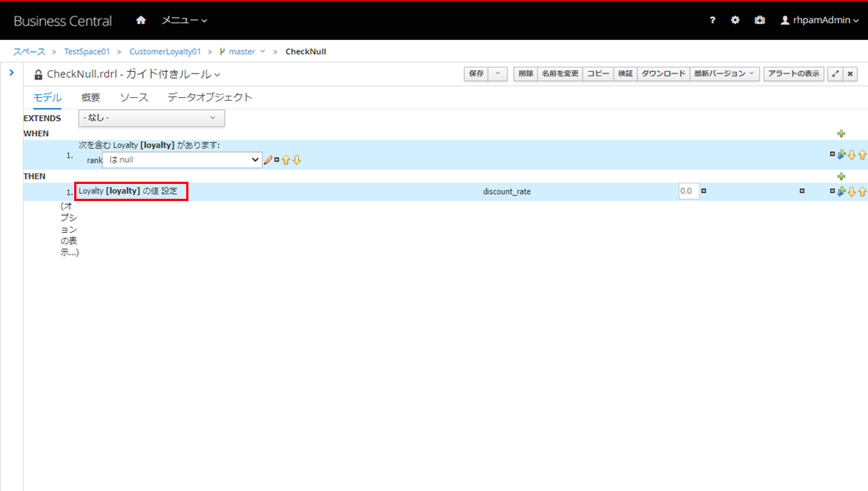
Task: Click the discount_rate field label
Action: coord(507,191)
